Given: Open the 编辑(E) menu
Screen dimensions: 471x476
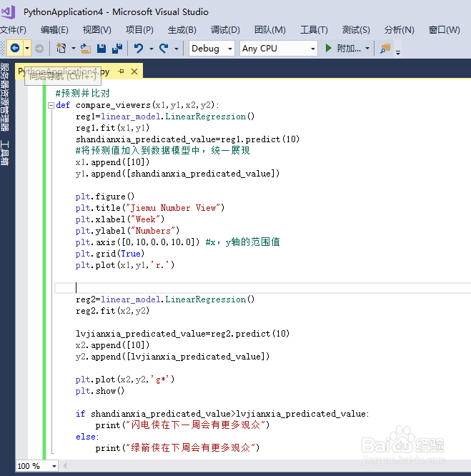Looking at the screenshot, I should tap(54, 30).
